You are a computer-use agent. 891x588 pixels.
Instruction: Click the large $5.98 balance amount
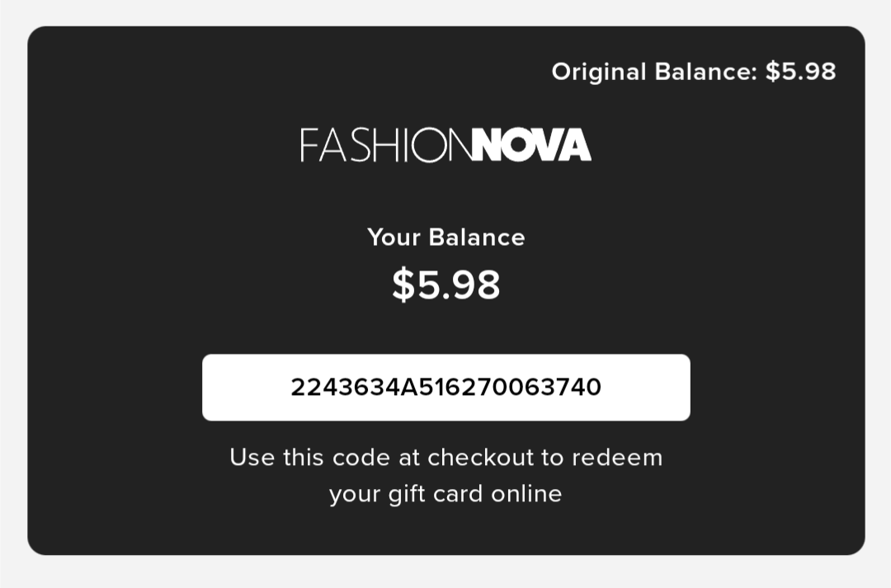coord(446,284)
